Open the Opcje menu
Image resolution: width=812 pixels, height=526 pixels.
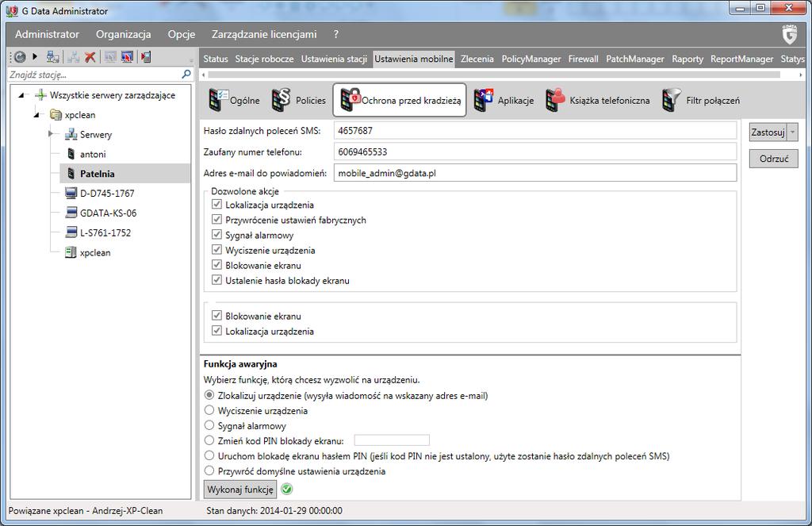(x=182, y=34)
